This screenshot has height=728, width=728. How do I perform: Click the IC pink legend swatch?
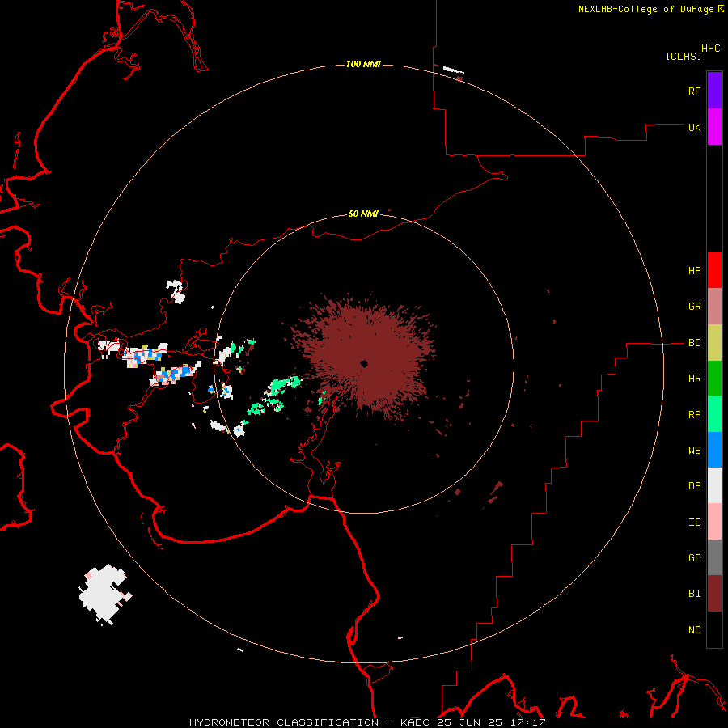click(x=714, y=522)
